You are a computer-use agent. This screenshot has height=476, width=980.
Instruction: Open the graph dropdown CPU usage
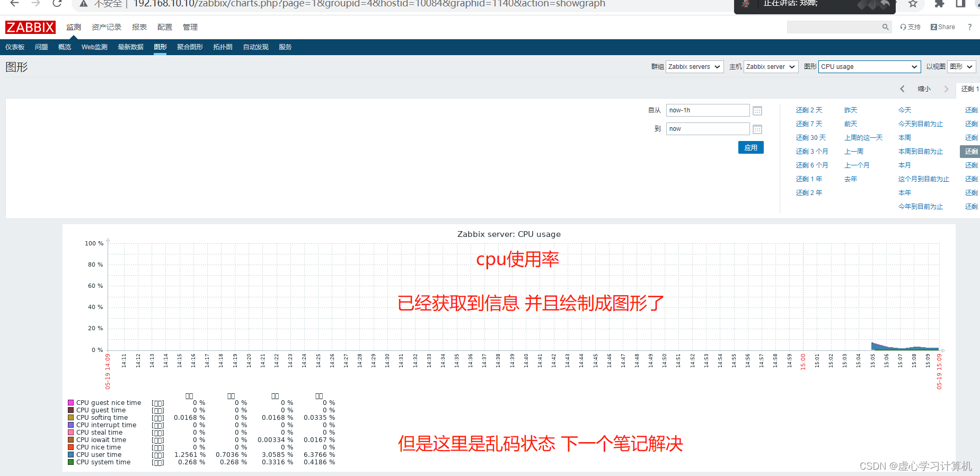[869, 67]
